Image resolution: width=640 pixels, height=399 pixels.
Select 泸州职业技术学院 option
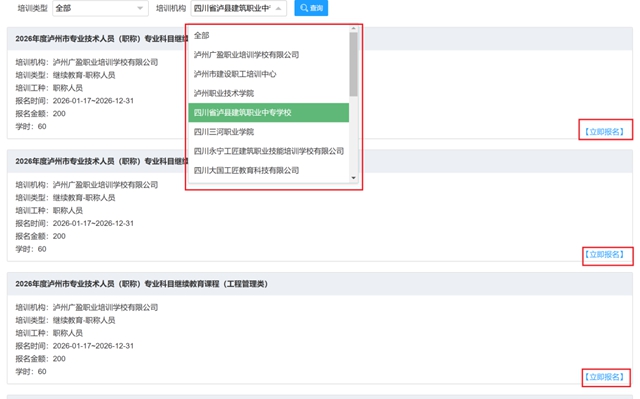[269, 93]
